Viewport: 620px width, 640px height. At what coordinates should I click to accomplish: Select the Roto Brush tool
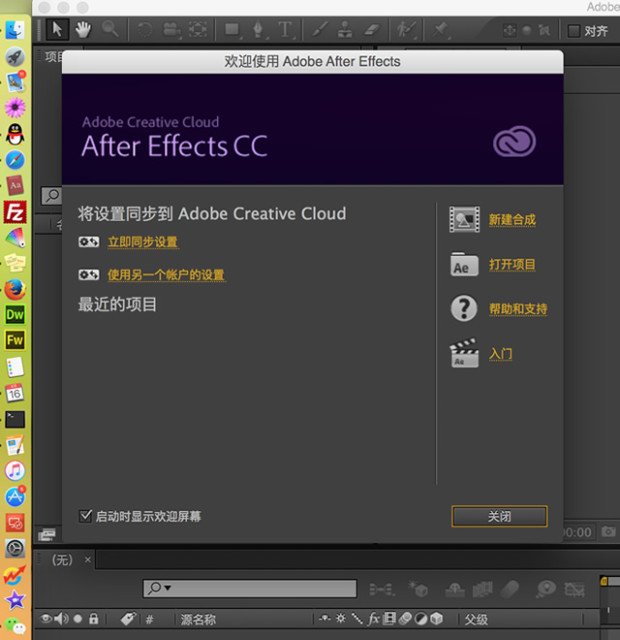[x=406, y=30]
